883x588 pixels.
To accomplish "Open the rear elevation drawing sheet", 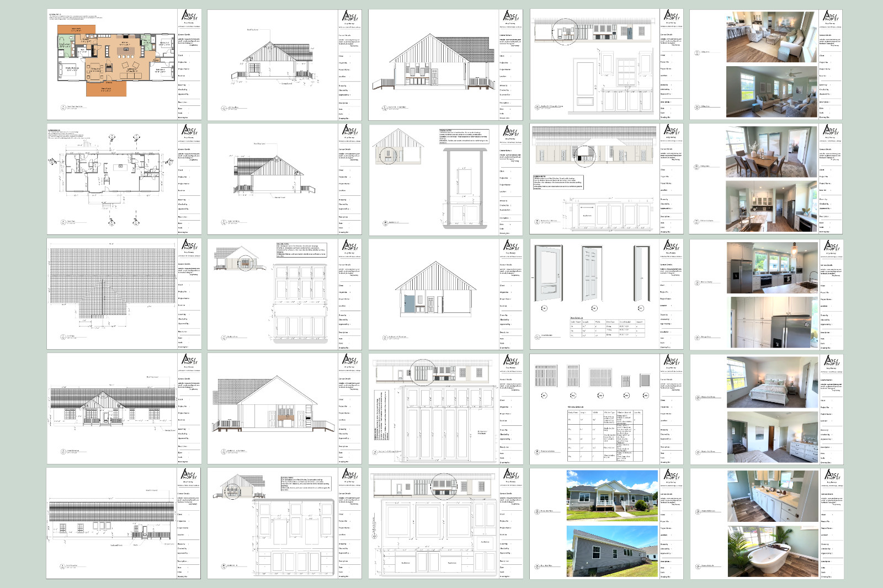I will [124, 523].
